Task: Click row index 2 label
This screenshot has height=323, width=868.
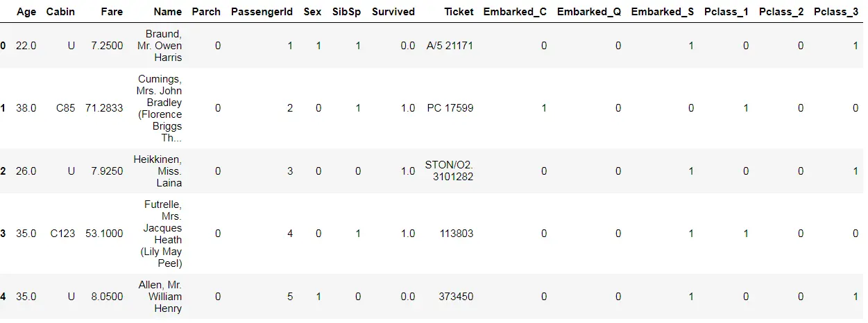Action: [3, 171]
